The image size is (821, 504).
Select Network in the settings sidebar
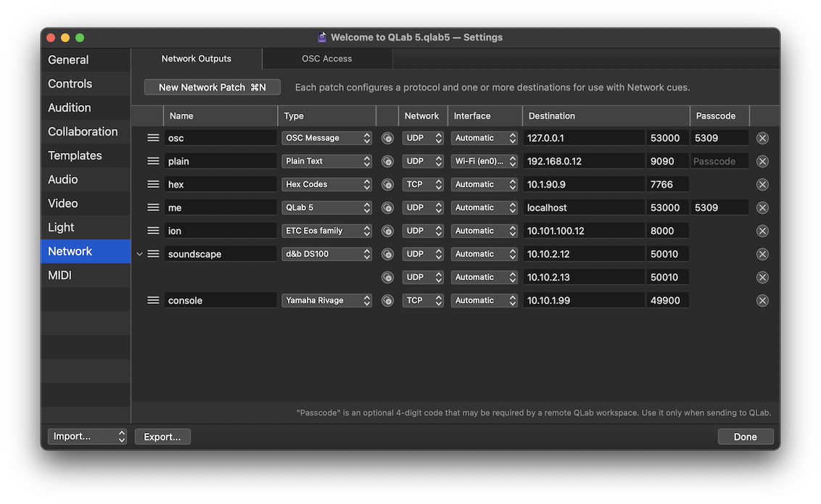(70, 251)
